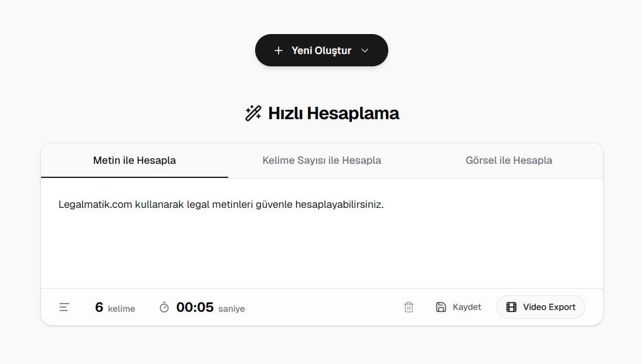The width and height of the screenshot is (644, 364).
Task: Open the Görsel ile Hesapla tab
Action: [509, 160]
